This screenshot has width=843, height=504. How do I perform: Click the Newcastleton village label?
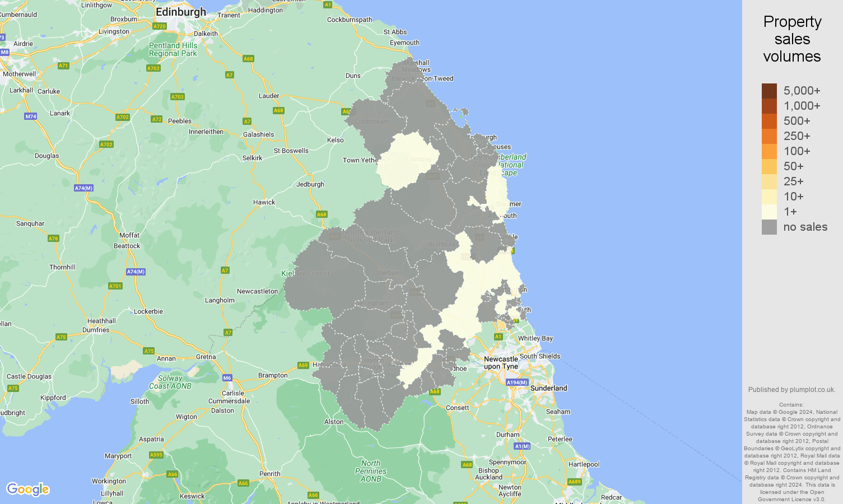click(257, 291)
